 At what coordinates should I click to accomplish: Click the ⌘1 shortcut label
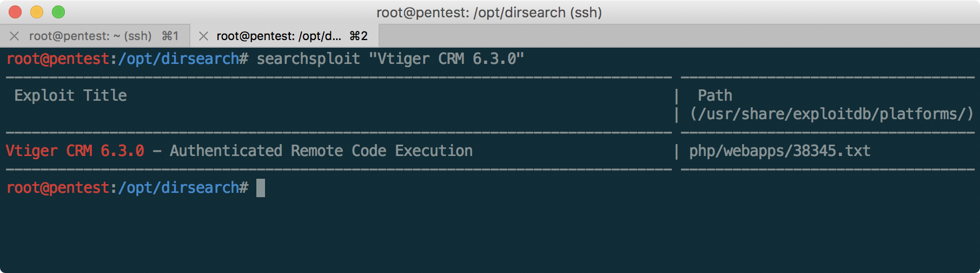click(x=170, y=36)
